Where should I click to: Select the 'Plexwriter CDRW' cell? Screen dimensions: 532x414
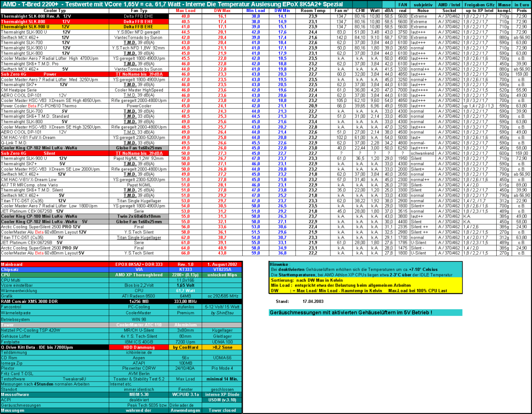pyautogui.click(x=139, y=368)
